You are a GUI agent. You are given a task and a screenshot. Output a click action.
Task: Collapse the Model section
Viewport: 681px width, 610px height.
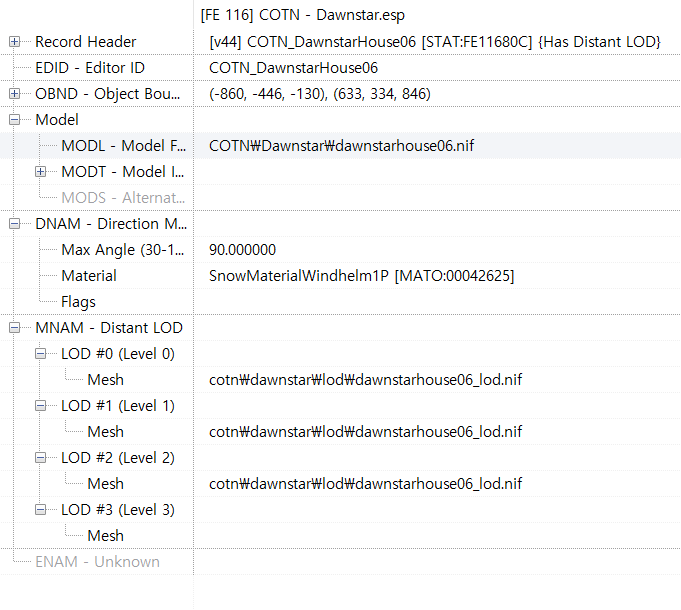15,120
